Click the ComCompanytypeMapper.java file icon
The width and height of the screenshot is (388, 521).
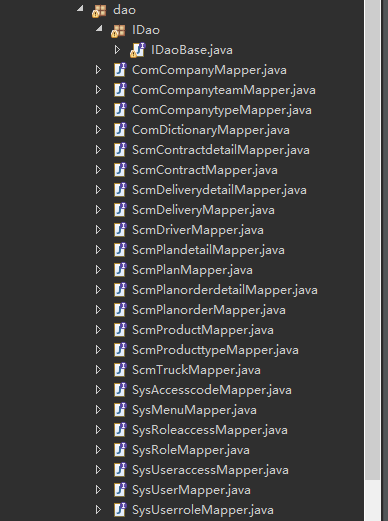point(120,110)
